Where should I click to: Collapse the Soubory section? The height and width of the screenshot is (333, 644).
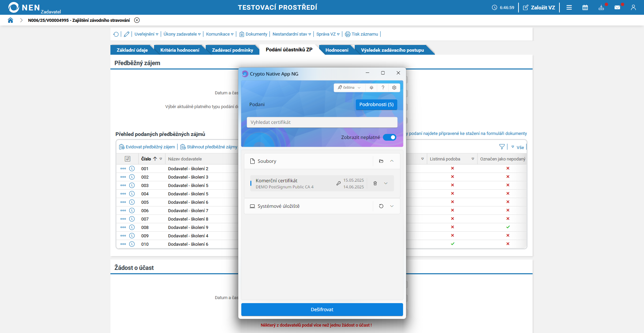392,161
